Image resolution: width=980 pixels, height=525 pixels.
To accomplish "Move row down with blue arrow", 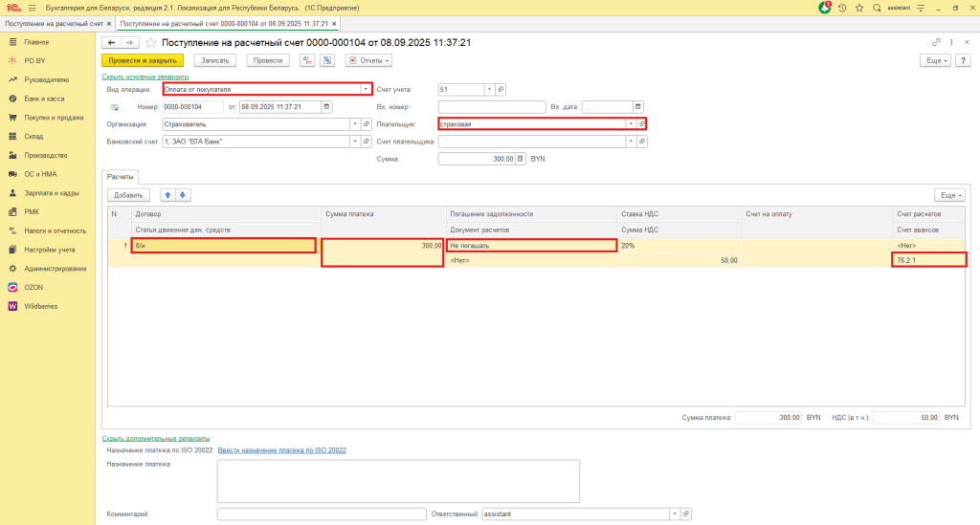I will click(x=183, y=195).
